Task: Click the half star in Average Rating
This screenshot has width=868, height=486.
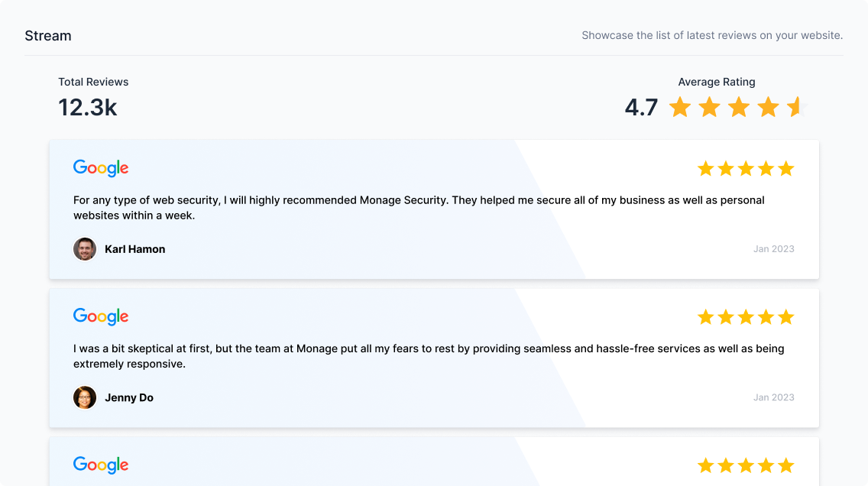Action: tap(797, 107)
